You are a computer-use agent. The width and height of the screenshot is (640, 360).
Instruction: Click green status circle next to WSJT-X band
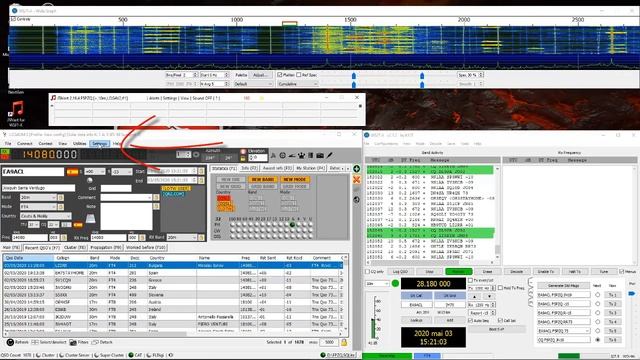395,283
